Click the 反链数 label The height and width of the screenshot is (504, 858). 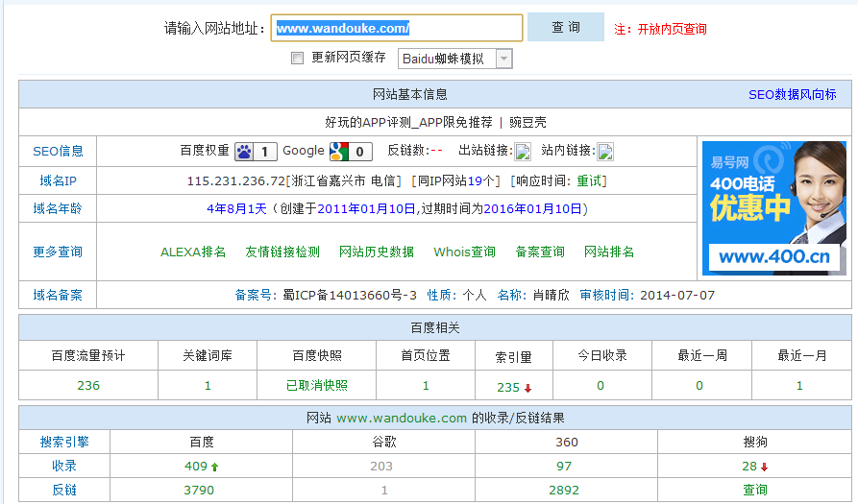408,151
